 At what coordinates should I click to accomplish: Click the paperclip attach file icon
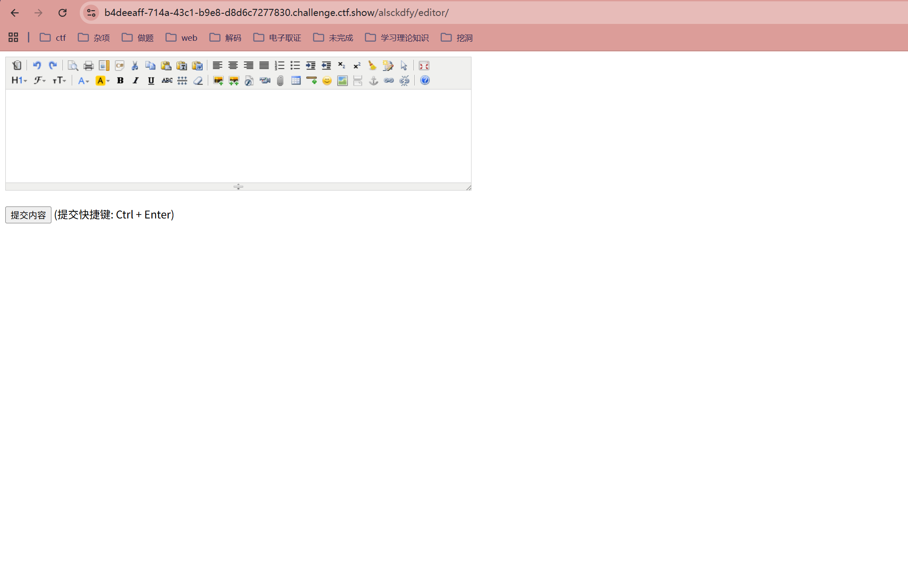point(280,81)
